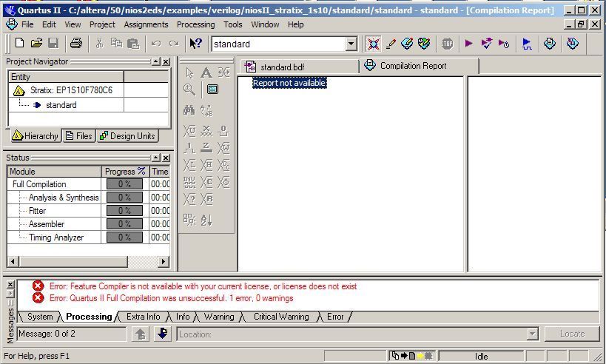Click the Print icon
The width and height of the screenshot is (606, 364).
76,43
